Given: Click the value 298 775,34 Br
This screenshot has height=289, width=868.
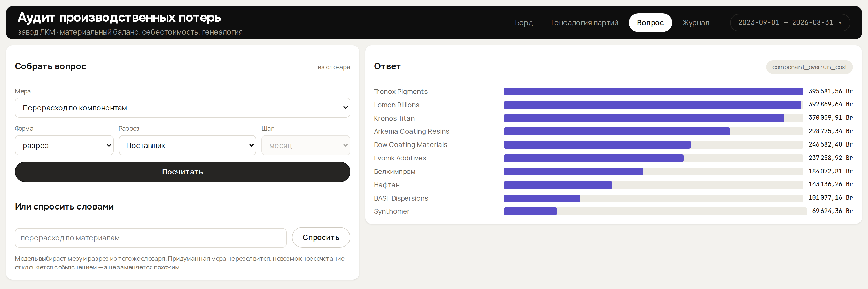Looking at the screenshot, I should pyautogui.click(x=831, y=131).
